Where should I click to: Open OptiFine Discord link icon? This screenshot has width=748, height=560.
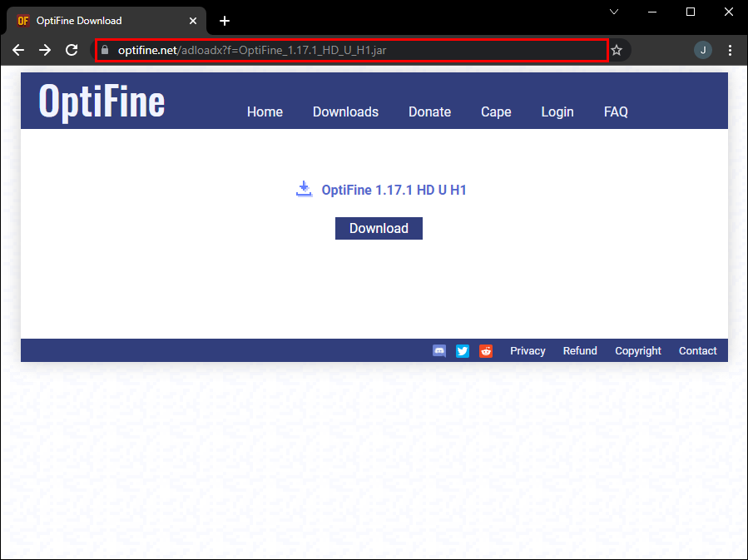pyautogui.click(x=439, y=351)
